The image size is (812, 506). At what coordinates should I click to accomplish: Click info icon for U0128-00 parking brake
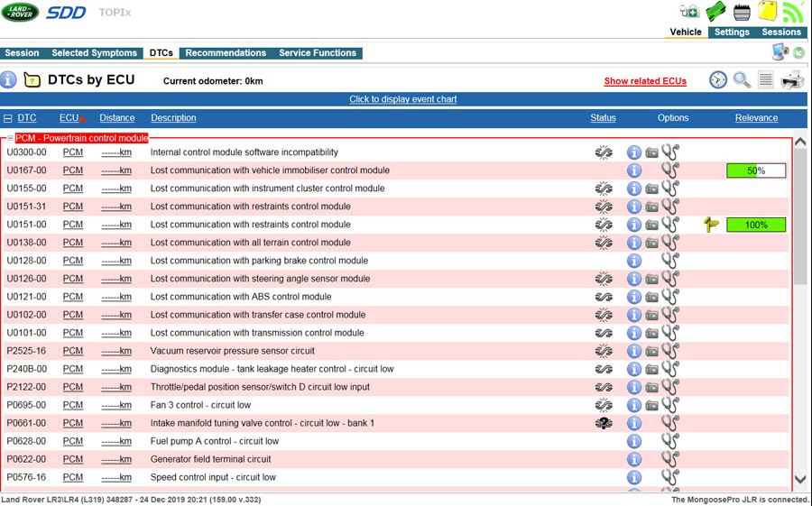point(634,261)
